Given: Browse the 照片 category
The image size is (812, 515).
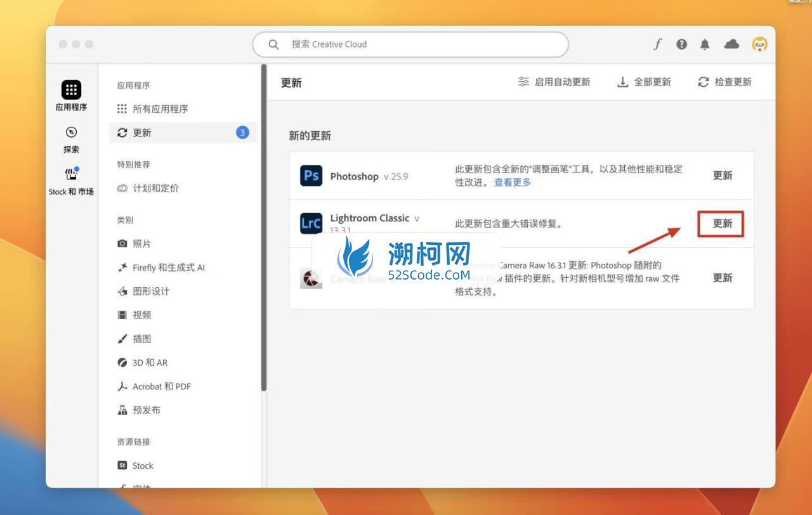Looking at the screenshot, I should (183, 244).
